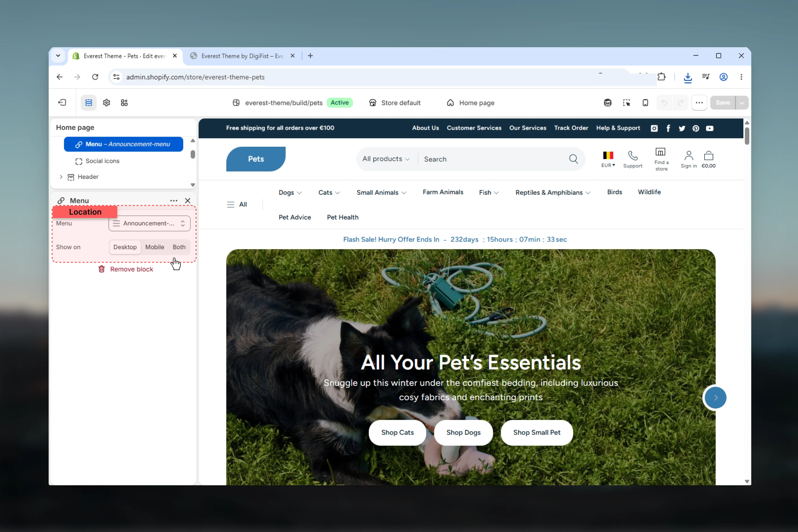Click the exit editor icon

point(62,102)
